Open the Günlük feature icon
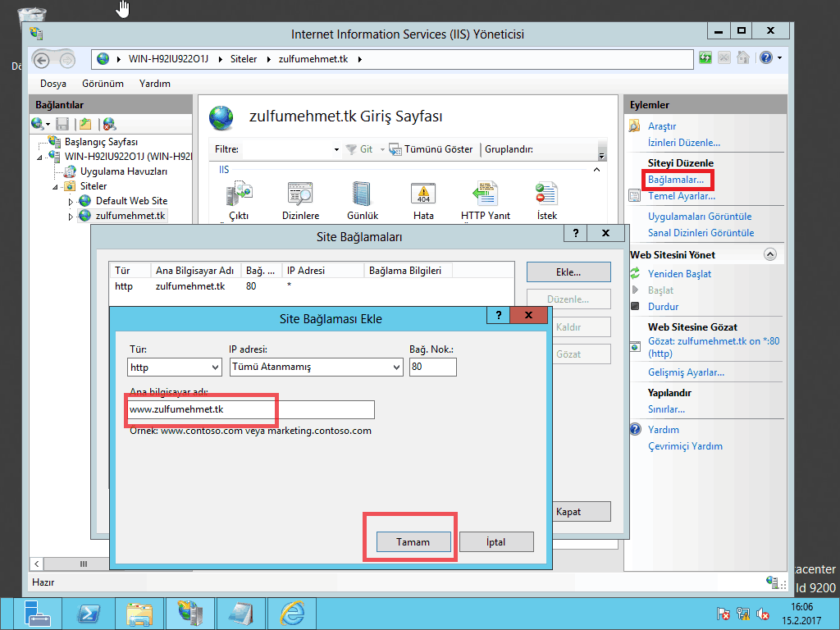840x630 pixels. pyautogui.click(x=363, y=202)
